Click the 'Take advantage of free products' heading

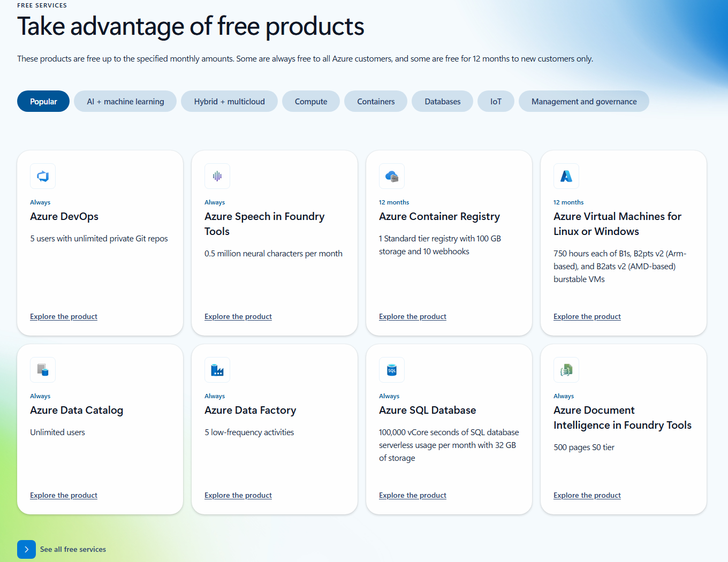[191, 26]
